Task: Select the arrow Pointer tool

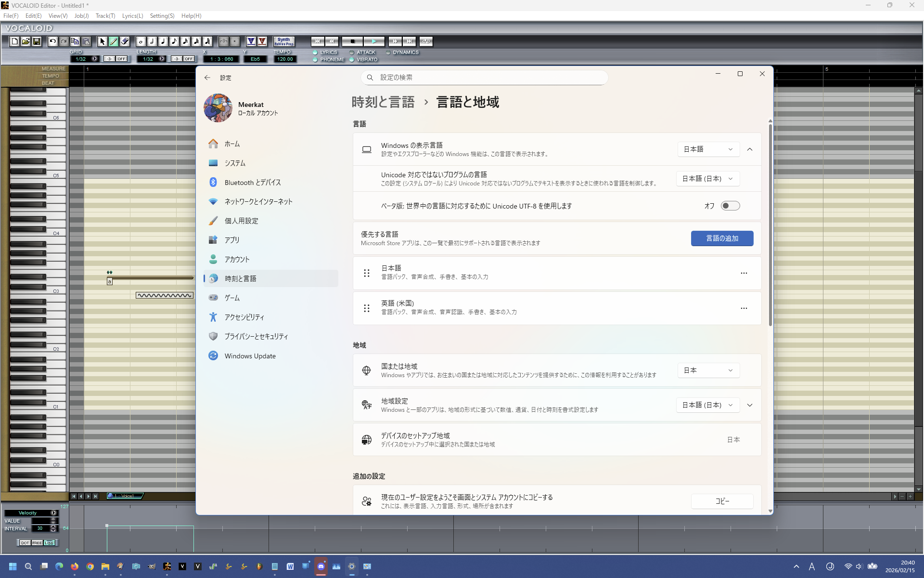Action: pyautogui.click(x=103, y=41)
